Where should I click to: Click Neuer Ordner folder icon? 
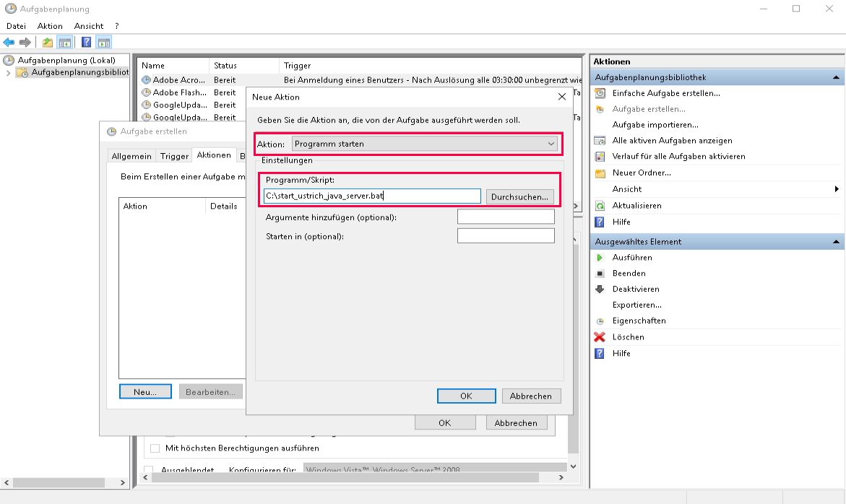[599, 173]
